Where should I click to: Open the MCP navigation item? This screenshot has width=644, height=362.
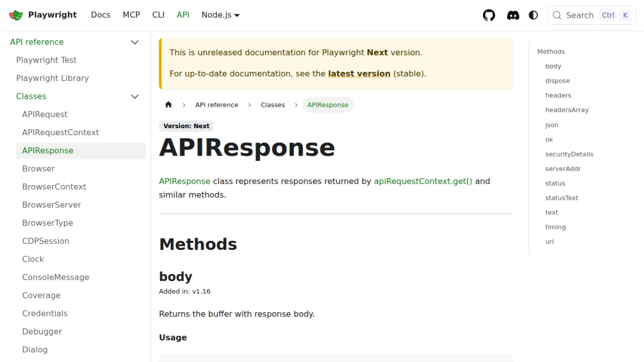tap(131, 15)
